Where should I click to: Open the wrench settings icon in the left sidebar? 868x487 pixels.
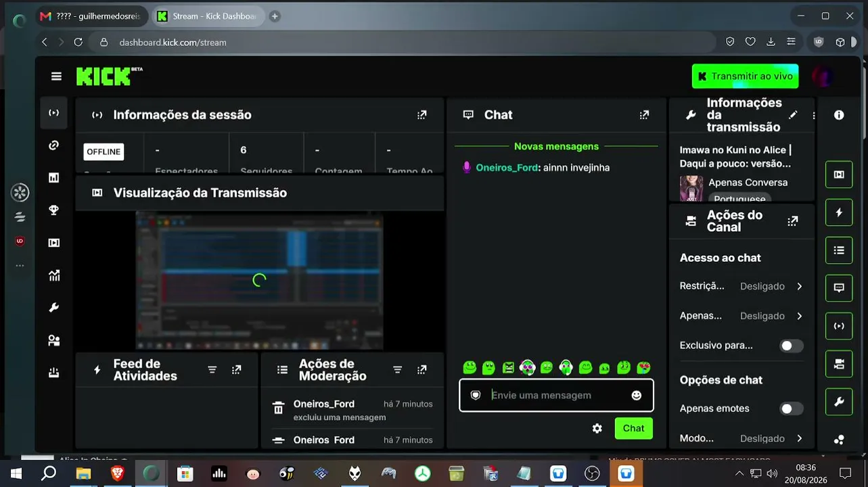pos(54,308)
